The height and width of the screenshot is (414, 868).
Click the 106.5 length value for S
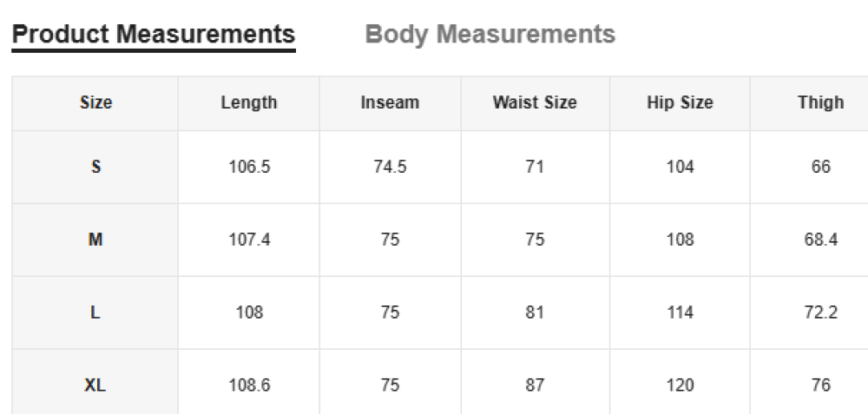(x=249, y=167)
